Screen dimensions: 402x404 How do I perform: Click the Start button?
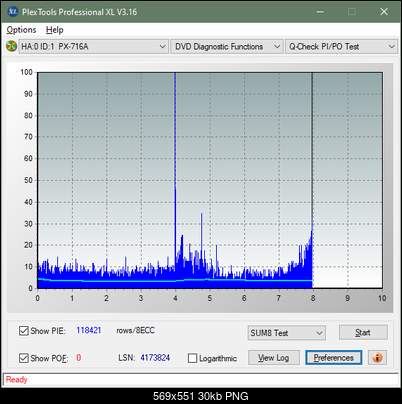click(363, 332)
